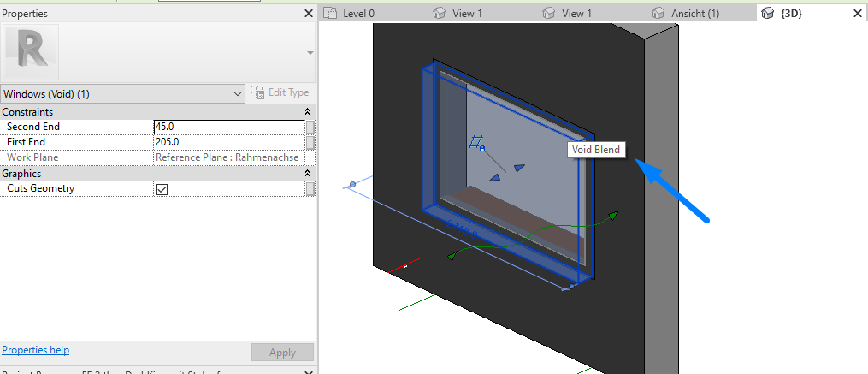Switch to the Ansicht (1) tab

tap(694, 14)
